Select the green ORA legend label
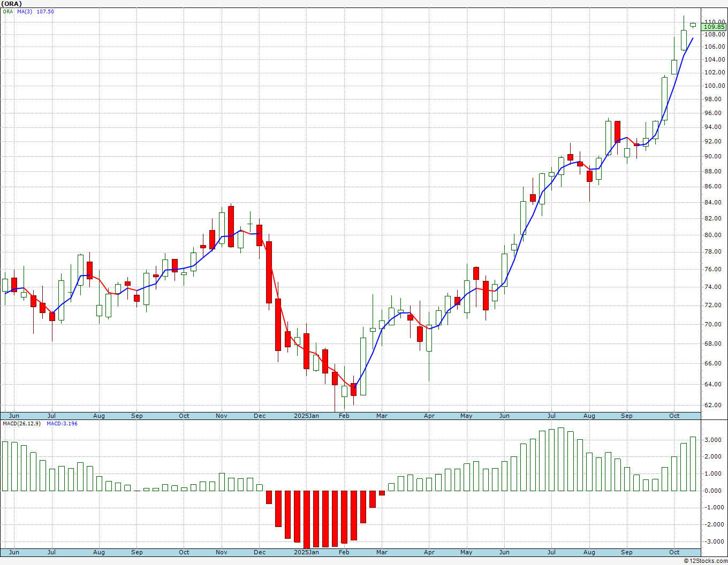This screenshot has width=728, height=565. click(x=7, y=11)
